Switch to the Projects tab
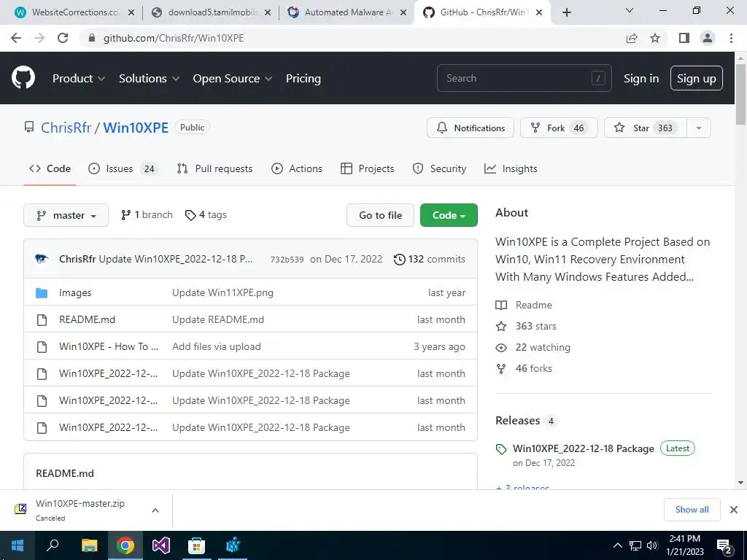This screenshot has width=747, height=560. [368, 168]
